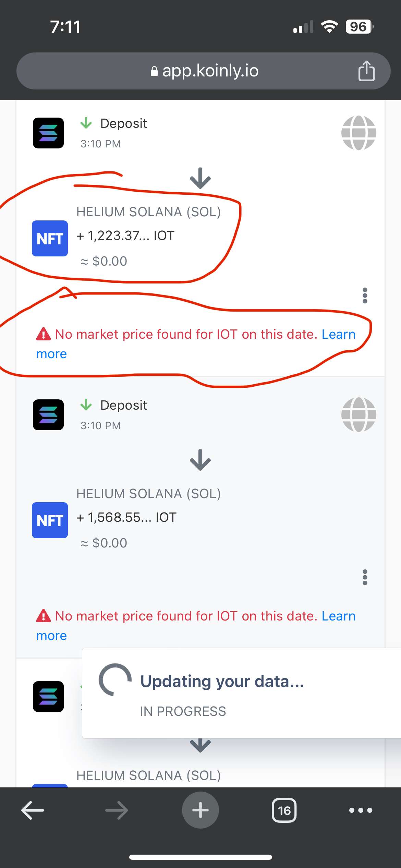Tap the Solana wallet icon on third deposit
This screenshot has width=401, height=868.
(x=48, y=697)
